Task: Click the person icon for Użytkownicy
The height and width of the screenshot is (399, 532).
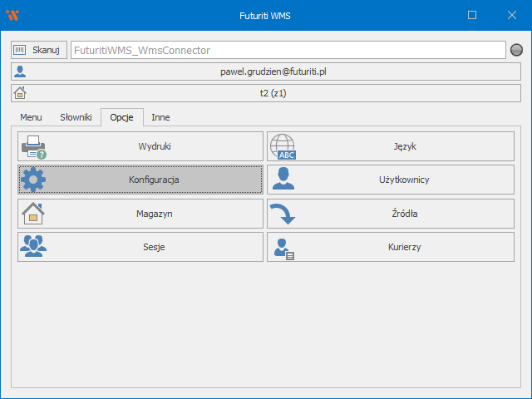Action: 283,180
